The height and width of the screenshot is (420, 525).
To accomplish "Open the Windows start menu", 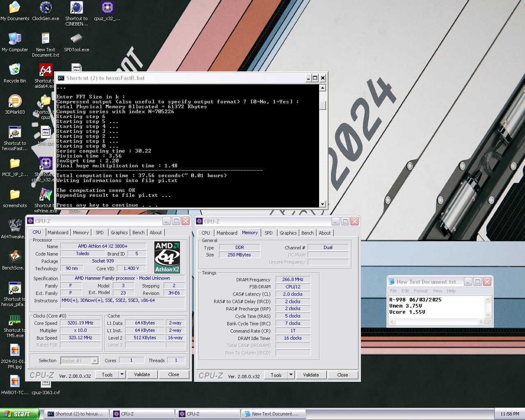I will (x=20, y=414).
